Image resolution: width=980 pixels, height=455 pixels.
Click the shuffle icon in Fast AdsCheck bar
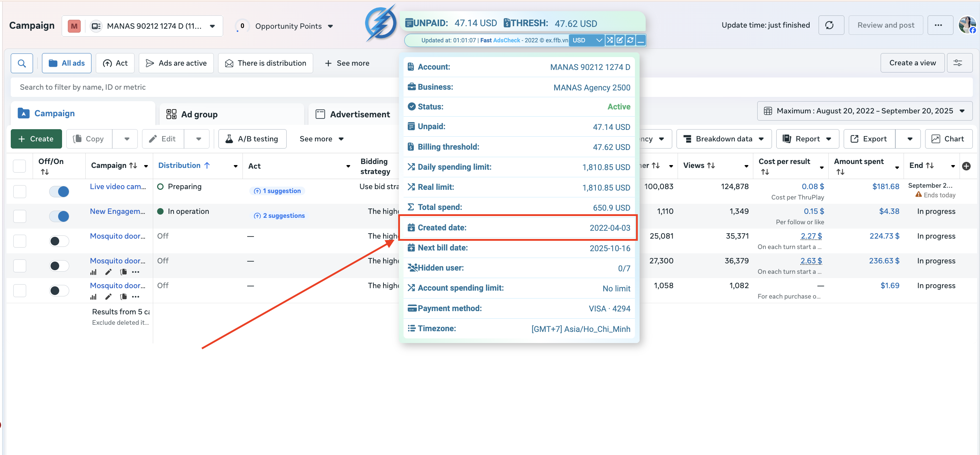pyautogui.click(x=610, y=40)
